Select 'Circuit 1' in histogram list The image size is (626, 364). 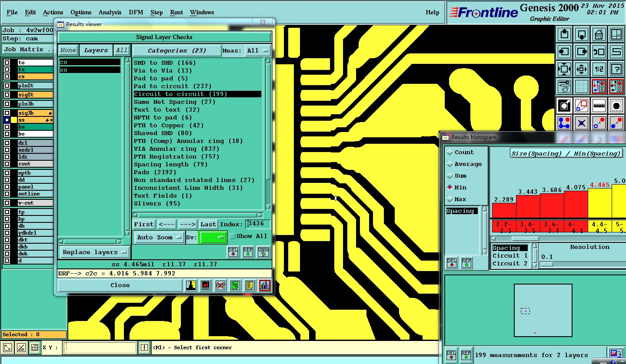[x=510, y=256]
